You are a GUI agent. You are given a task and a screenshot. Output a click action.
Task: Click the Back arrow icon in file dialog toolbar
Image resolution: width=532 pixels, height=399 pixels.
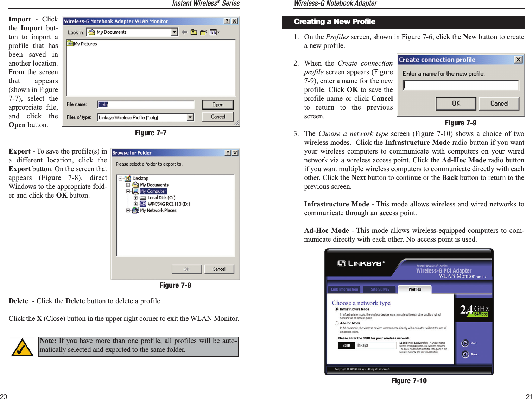(184, 32)
